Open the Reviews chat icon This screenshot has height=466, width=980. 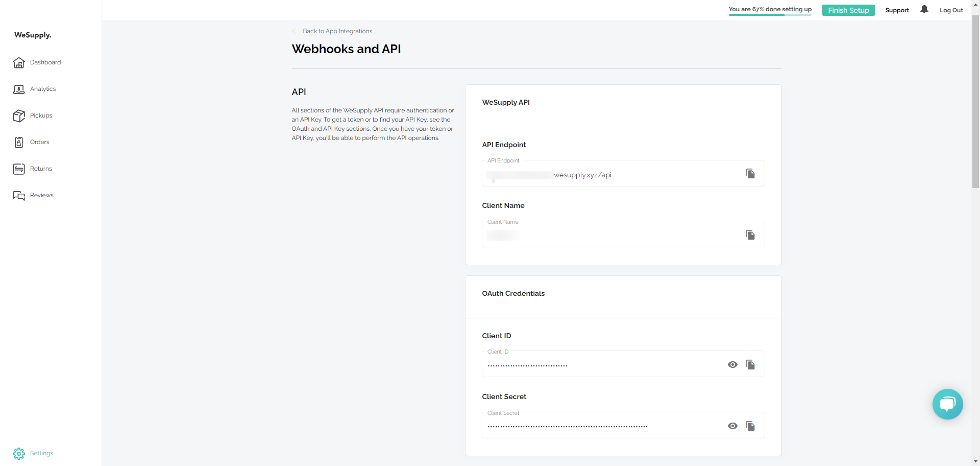[x=19, y=195]
